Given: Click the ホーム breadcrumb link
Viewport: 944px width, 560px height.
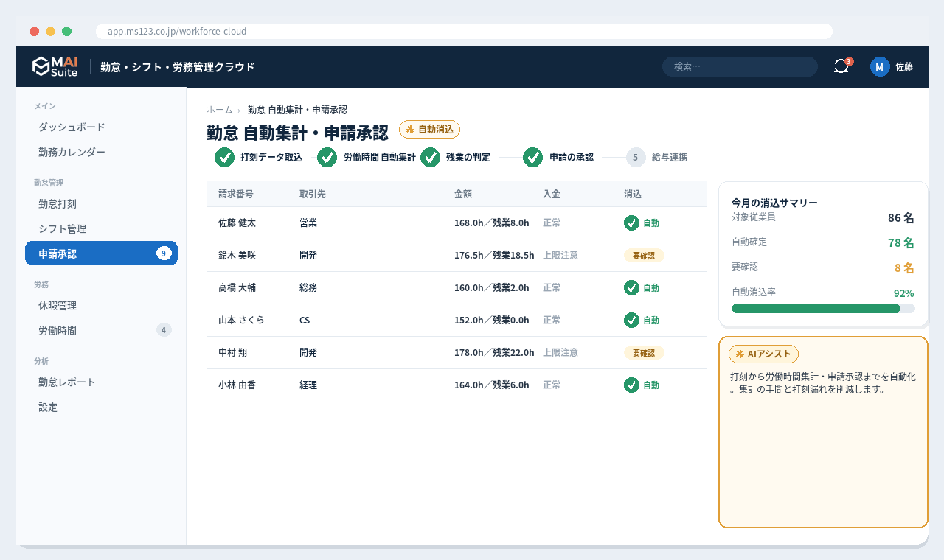Looking at the screenshot, I should (x=220, y=110).
